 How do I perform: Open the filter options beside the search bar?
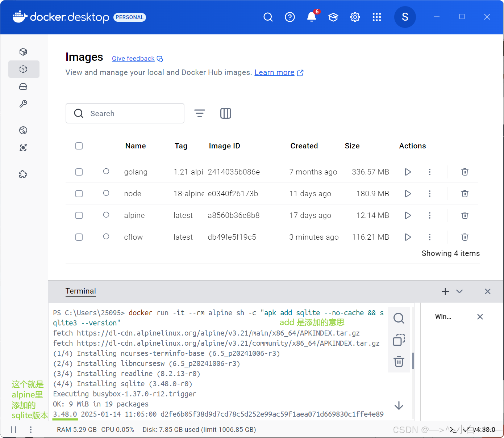click(x=200, y=113)
